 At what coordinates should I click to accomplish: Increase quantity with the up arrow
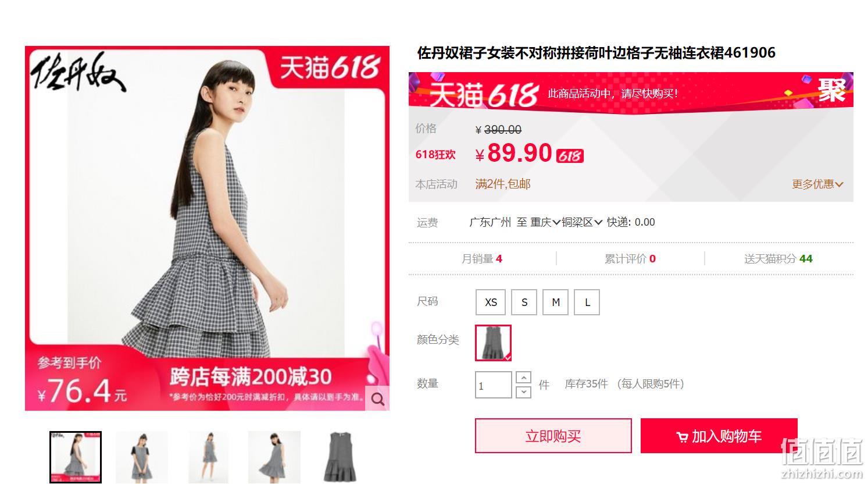click(523, 378)
